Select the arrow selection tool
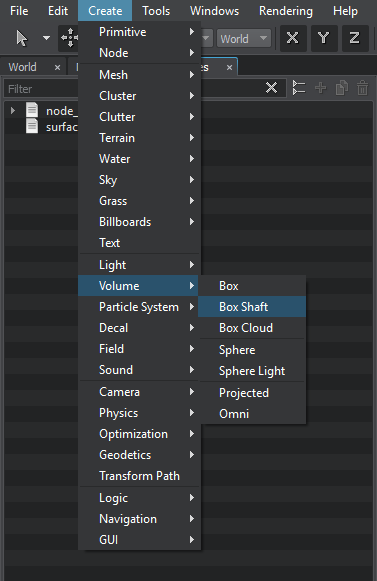Screen dimensions: 377x581 [22, 39]
